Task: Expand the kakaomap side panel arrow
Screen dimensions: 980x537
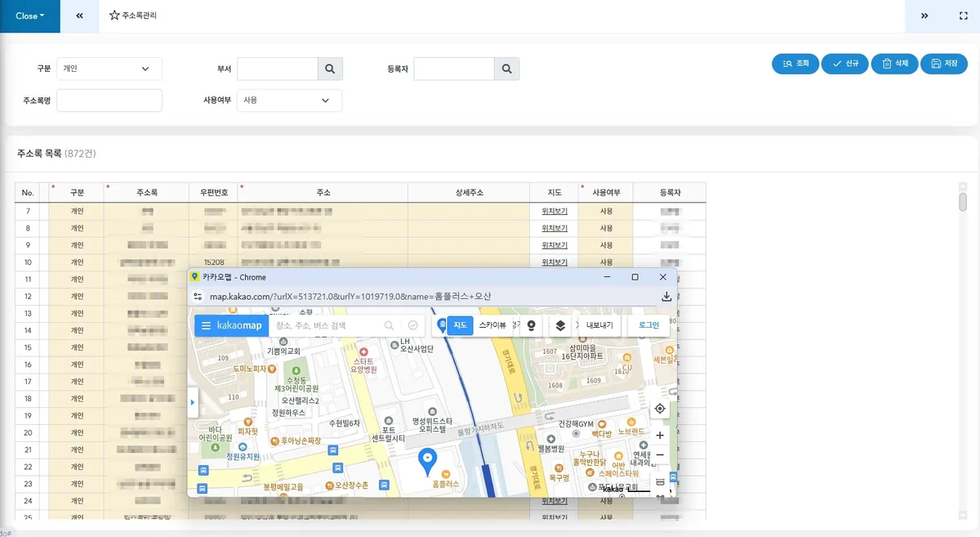Action: pyautogui.click(x=192, y=402)
